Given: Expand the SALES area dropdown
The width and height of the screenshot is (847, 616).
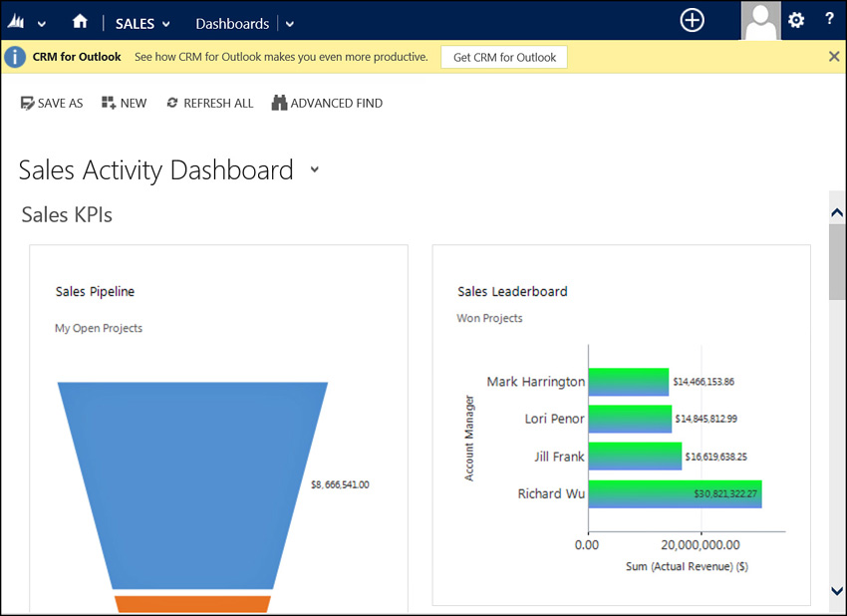Looking at the screenshot, I should (165, 24).
